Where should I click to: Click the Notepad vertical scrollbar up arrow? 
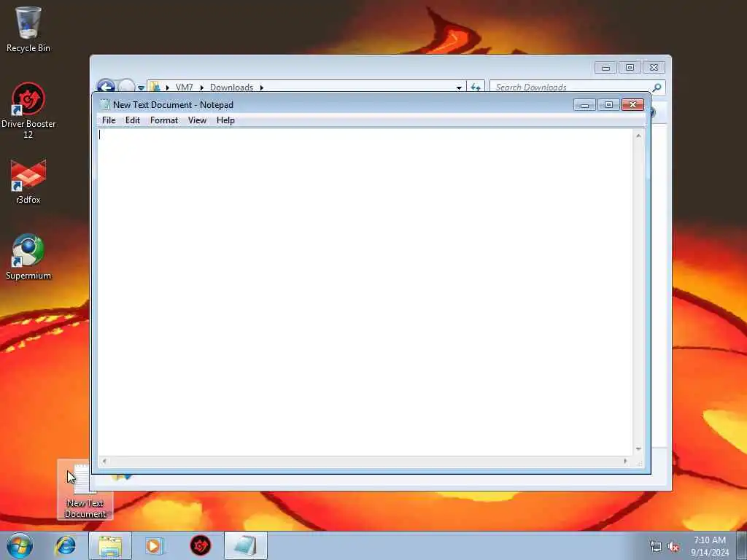pos(638,136)
